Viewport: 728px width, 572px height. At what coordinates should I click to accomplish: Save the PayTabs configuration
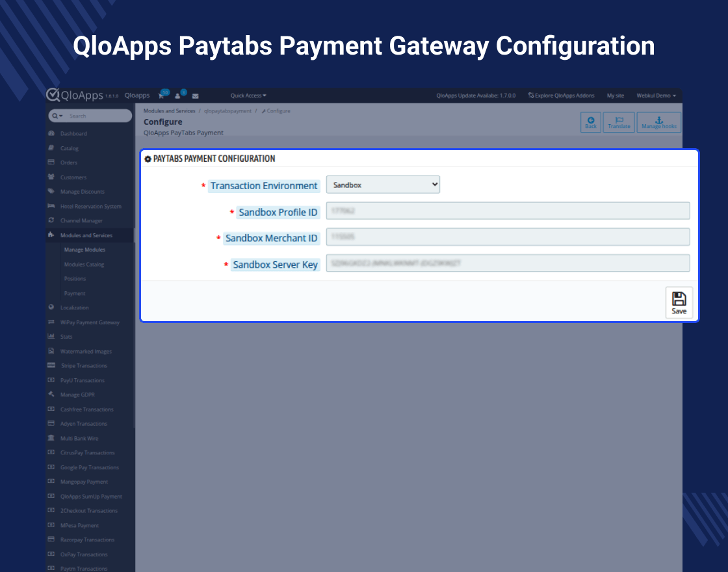(x=679, y=303)
